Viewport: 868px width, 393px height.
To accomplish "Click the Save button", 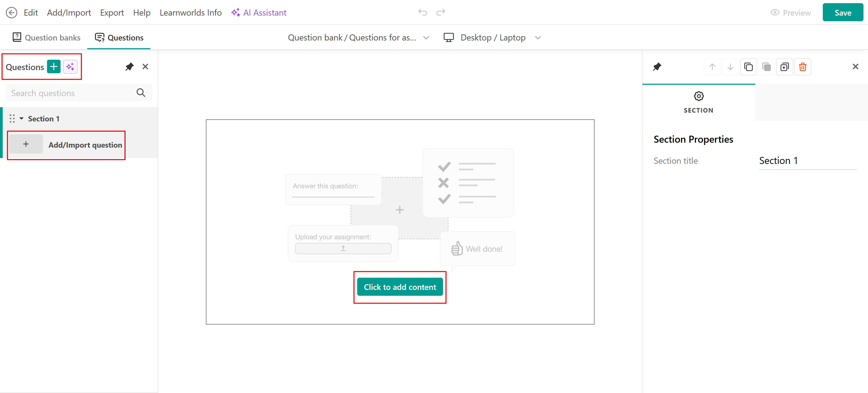I will point(842,13).
